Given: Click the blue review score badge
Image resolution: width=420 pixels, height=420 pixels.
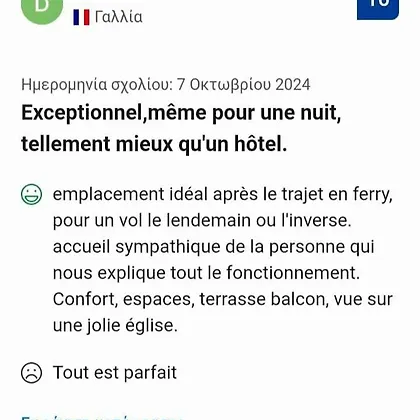Looking at the screenshot, I should [378, 9].
